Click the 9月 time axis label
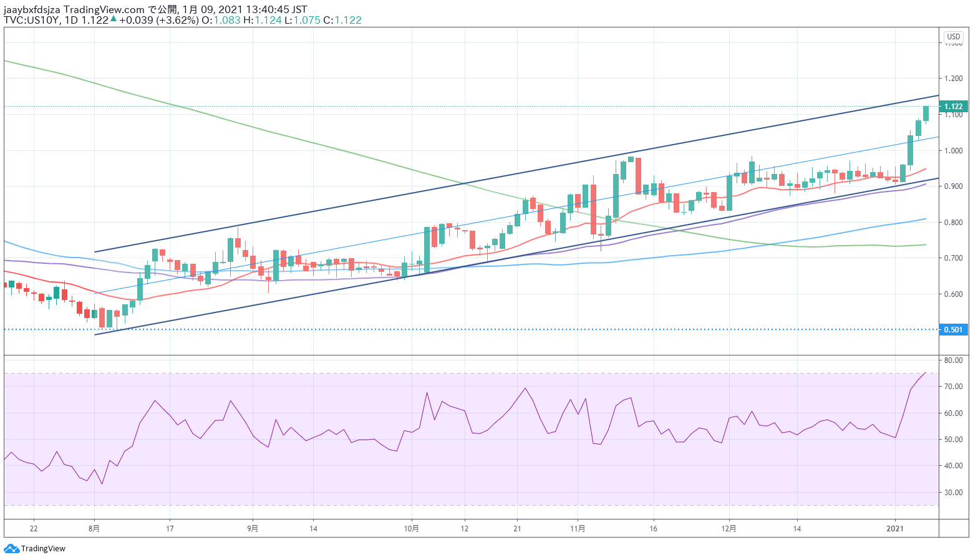The image size is (973, 560). tap(253, 529)
